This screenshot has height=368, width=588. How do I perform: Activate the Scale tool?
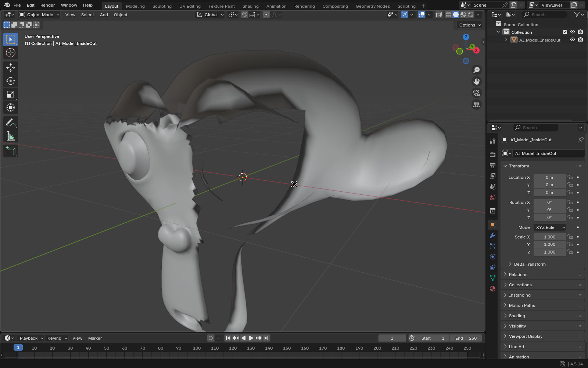coord(11,94)
